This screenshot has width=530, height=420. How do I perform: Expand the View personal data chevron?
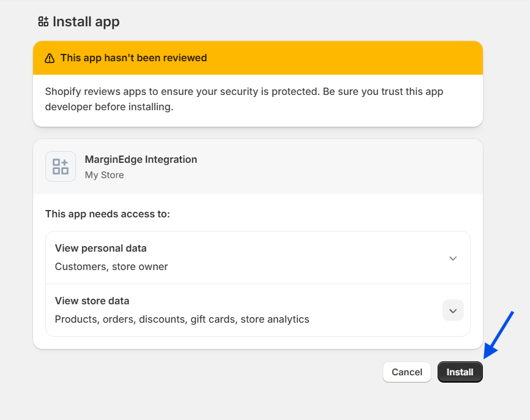[x=453, y=258]
